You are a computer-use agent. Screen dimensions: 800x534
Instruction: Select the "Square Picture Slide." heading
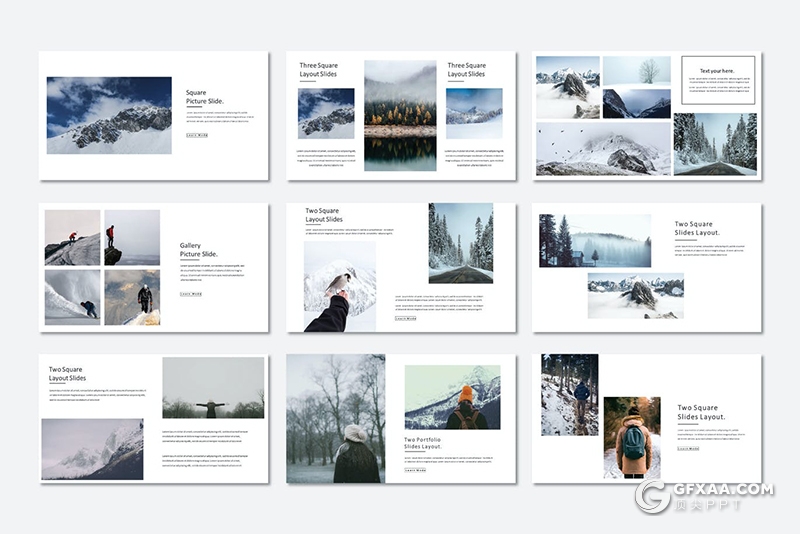click(205, 97)
